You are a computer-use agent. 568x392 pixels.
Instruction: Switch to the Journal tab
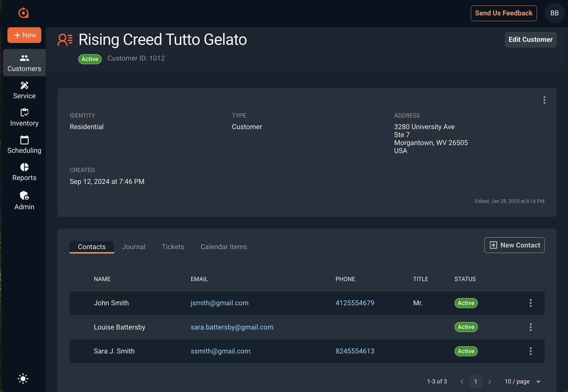[133, 247]
